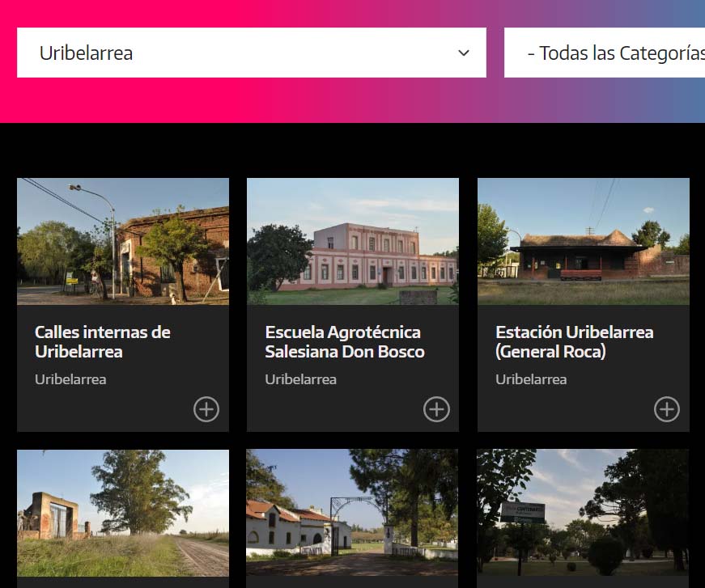This screenshot has height=588, width=705.
Task: Open Escuela Agrotécnica Salesiana Don Bosco title
Action: tap(345, 342)
